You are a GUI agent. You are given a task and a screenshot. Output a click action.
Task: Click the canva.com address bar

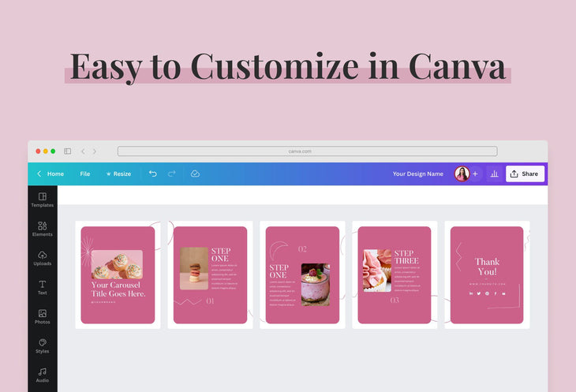307,151
